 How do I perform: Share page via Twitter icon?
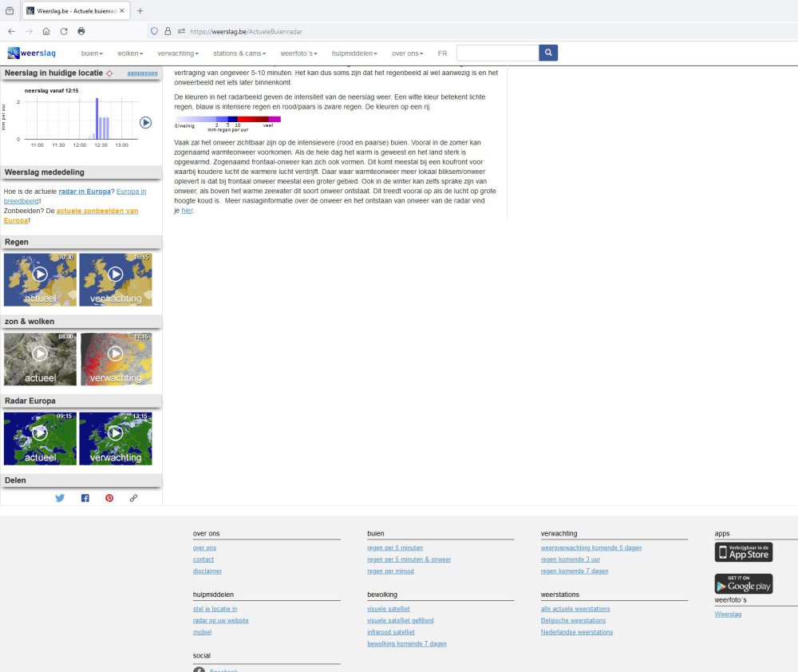60,498
